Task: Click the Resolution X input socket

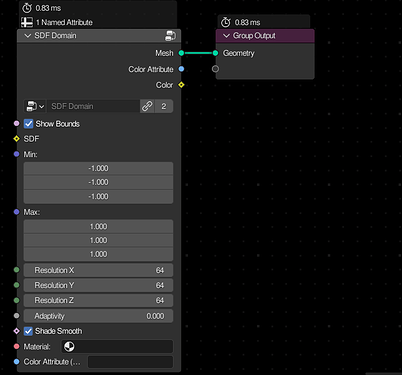Action: (17, 270)
